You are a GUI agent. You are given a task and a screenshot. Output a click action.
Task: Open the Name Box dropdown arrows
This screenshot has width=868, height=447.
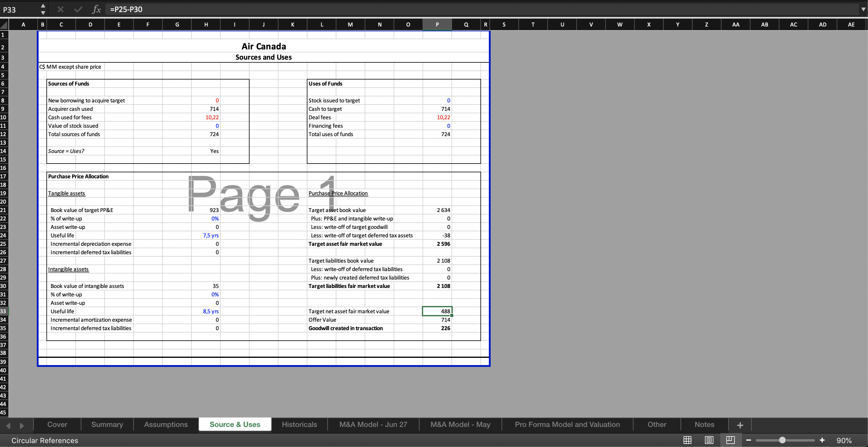(x=43, y=9)
